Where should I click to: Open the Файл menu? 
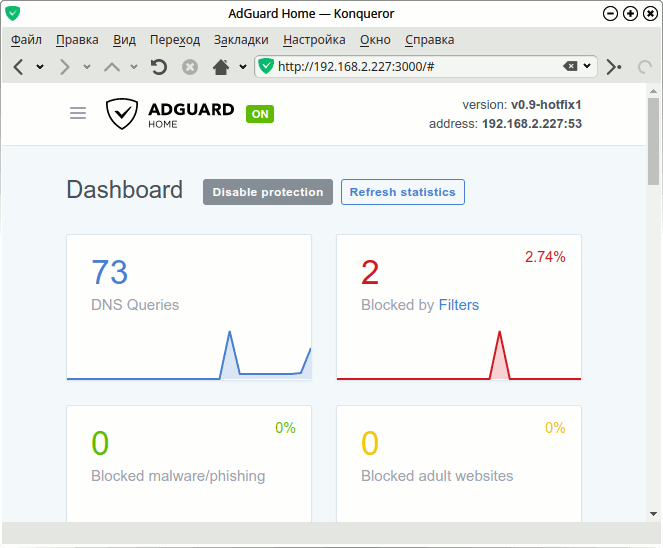[26, 40]
